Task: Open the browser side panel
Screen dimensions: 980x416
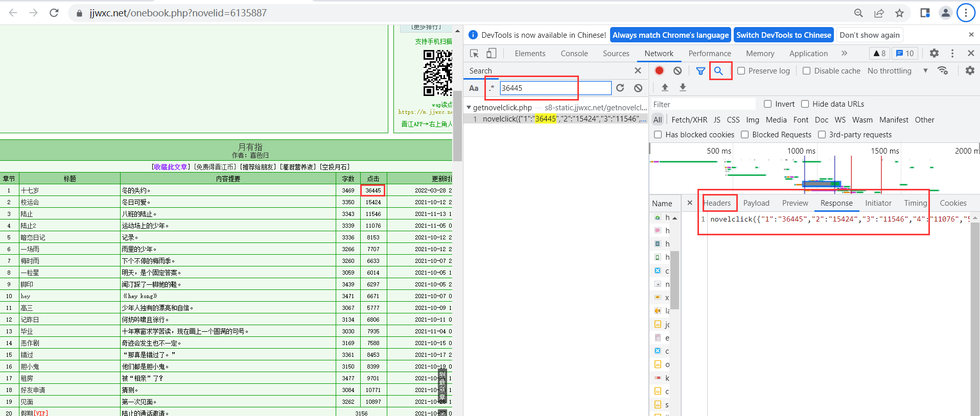Action: point(925,13)
